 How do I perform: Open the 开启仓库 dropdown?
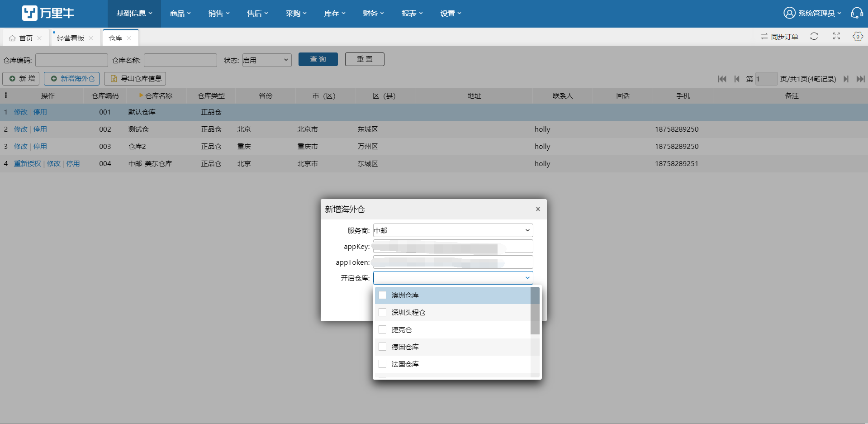(453, 278)
